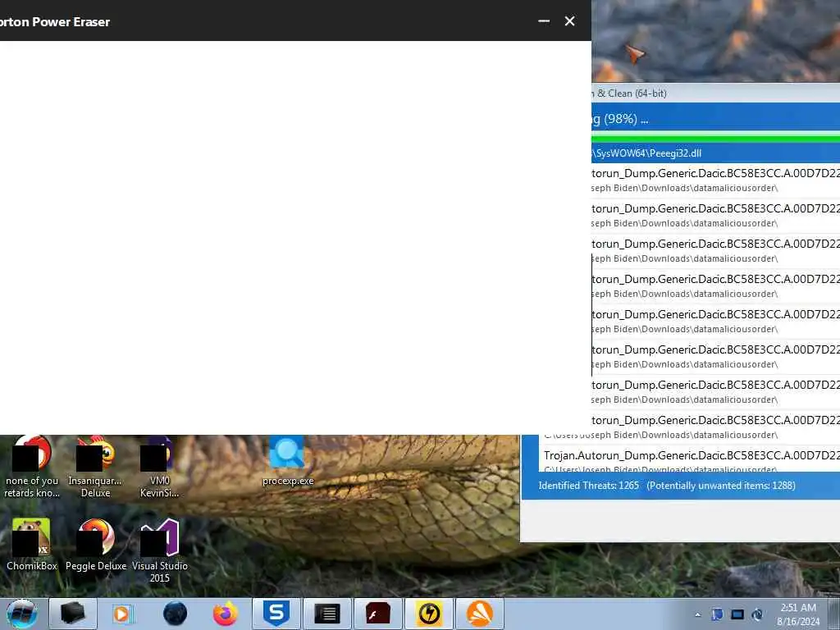Launch procexp.exe from the desktop
This screenshot has width=840, height=630.
(288, 461)
